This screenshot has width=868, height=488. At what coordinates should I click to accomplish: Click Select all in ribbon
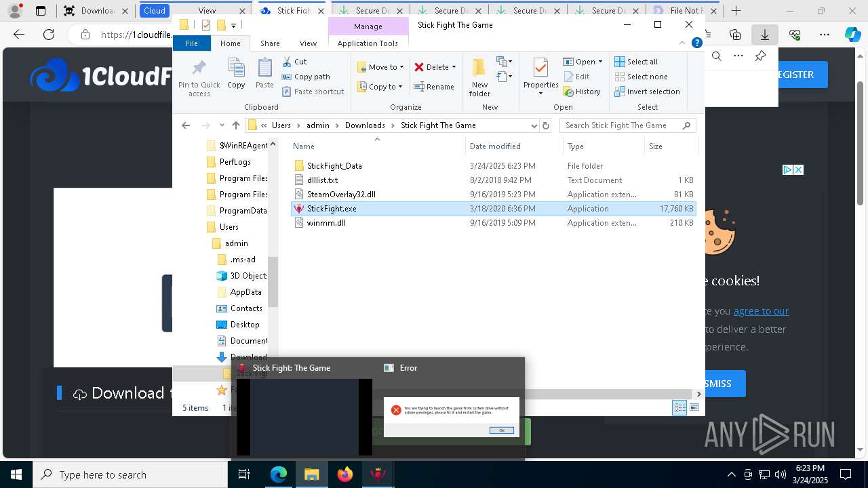pyautogui.click(x=636, y=62)
